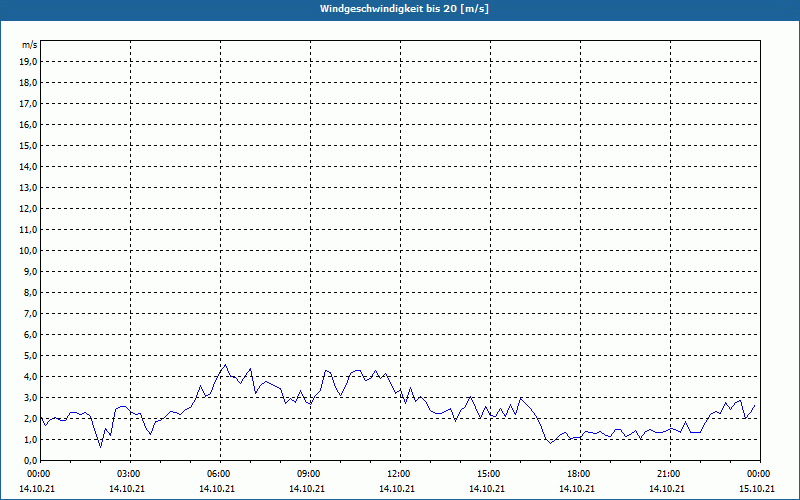Image resolution: width=800 pixels, height=500 pixels.
Task: Click the "21:00" time label
Action: (670, 474)
